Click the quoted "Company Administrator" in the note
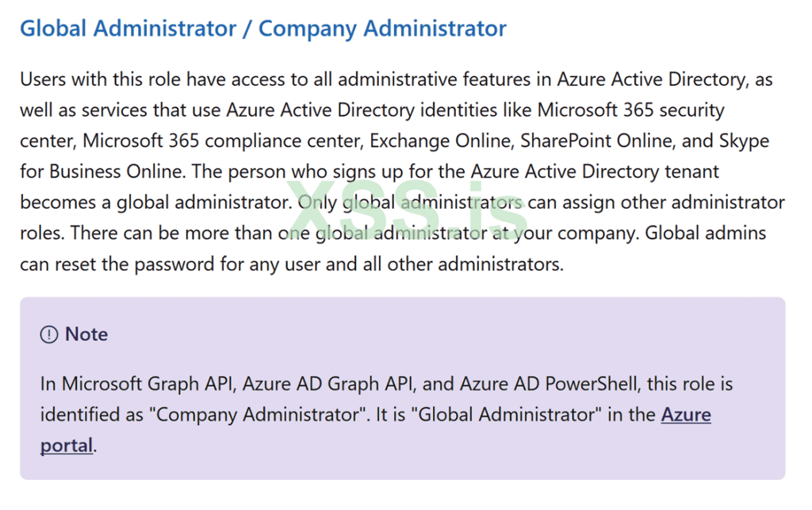 (x=247, y=415)
